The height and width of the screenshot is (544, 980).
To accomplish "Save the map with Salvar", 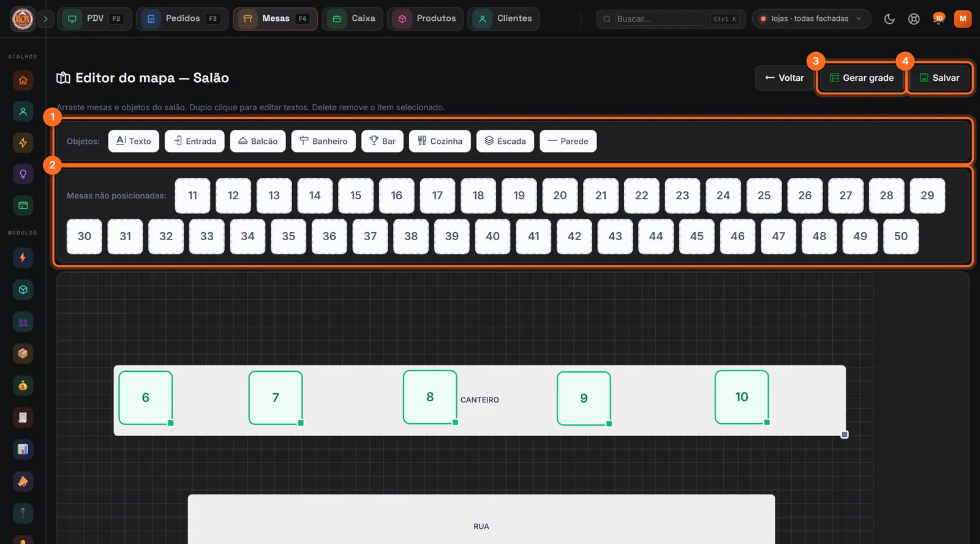I will click(x=940, y=78).
